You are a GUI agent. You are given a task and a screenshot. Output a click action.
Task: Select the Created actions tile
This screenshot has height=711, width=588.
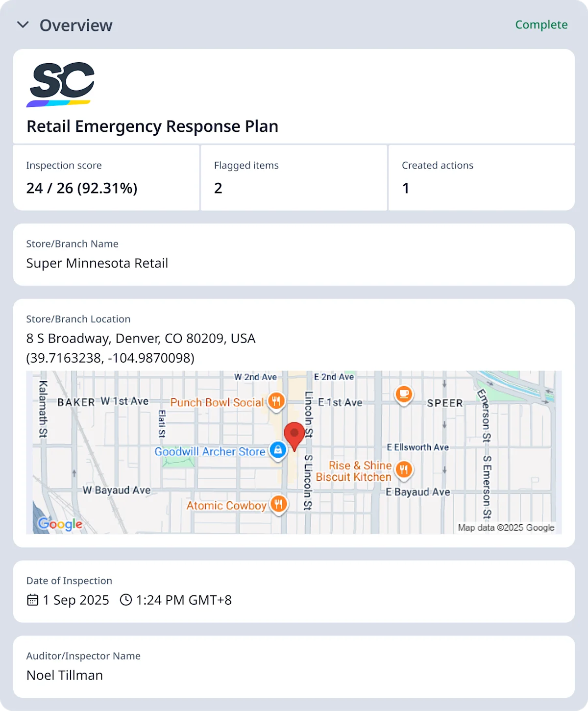[x=406, y=188]
